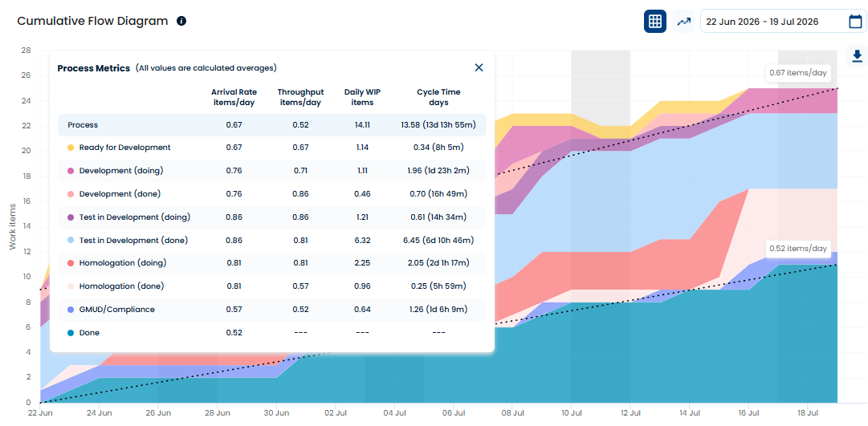Click cycle time 1.96 (1d 23h 2m)

pos(438,171)
